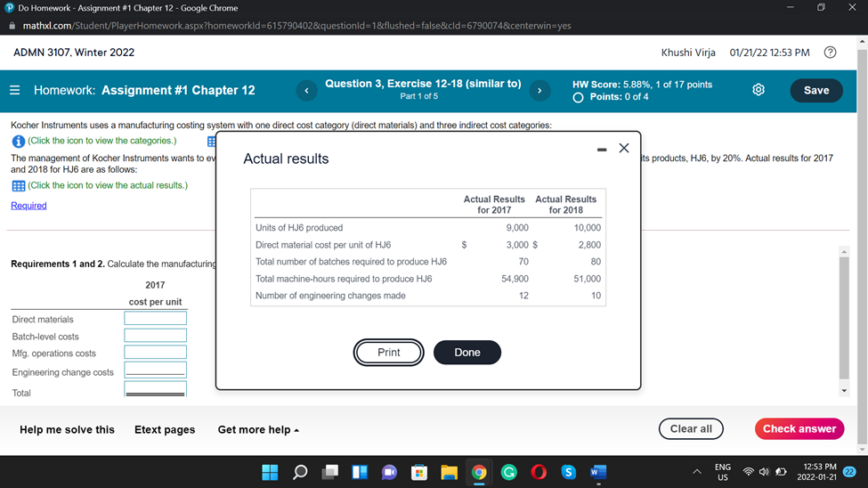Open Help me solve this
Viewport: 868px width, 488px height.
tap(67, 430)
